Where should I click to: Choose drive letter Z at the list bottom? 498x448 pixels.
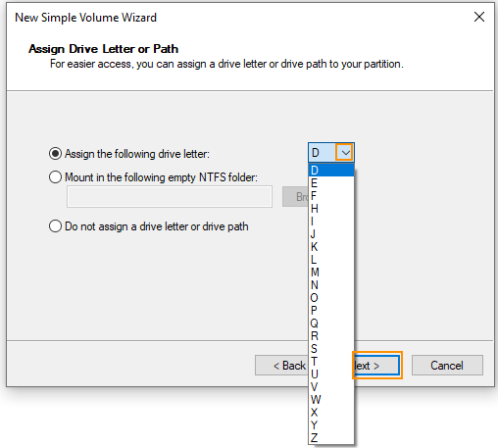click(x=331, y=438)
